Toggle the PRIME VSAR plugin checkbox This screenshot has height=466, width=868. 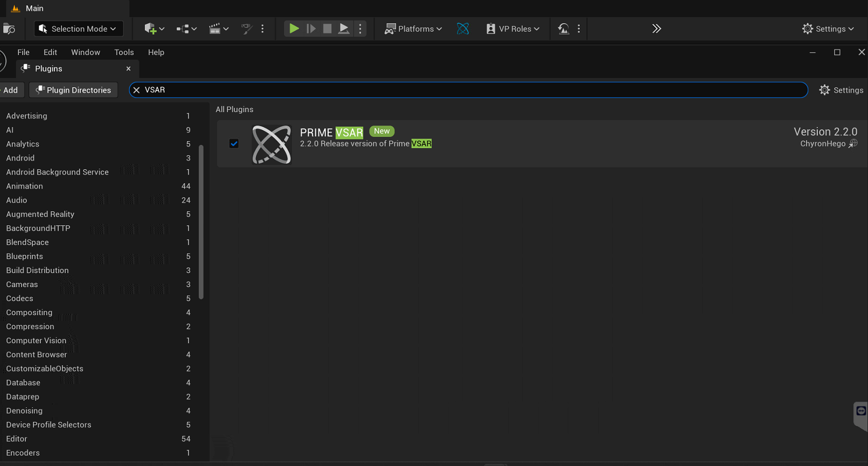[234, 143]
